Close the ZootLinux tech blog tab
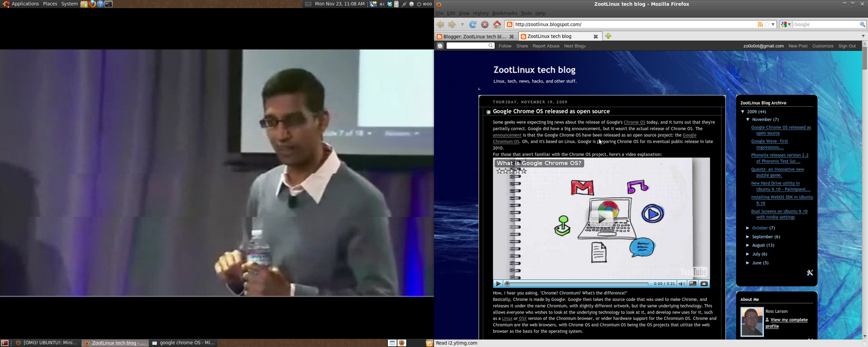This screenshot has height=347, width=868. (x=596, y=36)
